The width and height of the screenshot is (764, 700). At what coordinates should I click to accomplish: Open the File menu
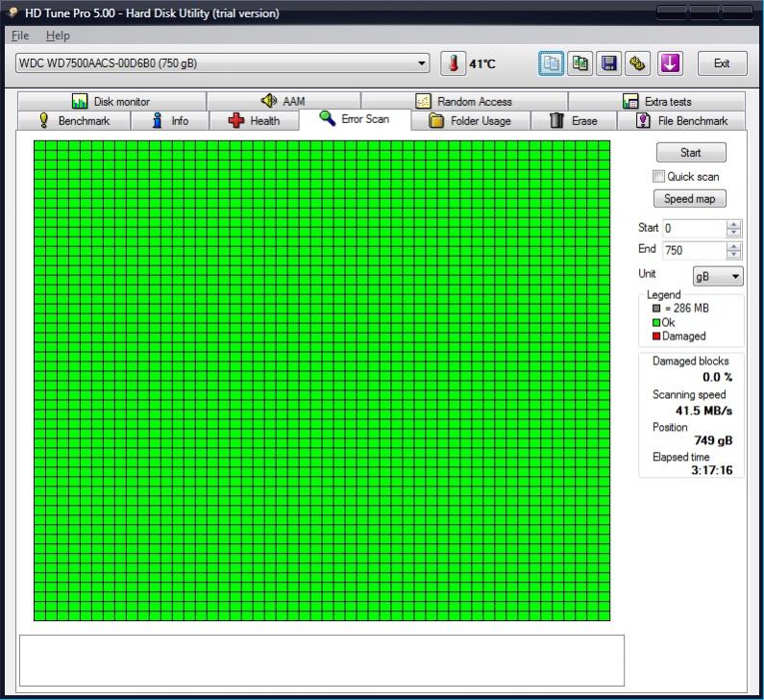(x=20, y=36)
